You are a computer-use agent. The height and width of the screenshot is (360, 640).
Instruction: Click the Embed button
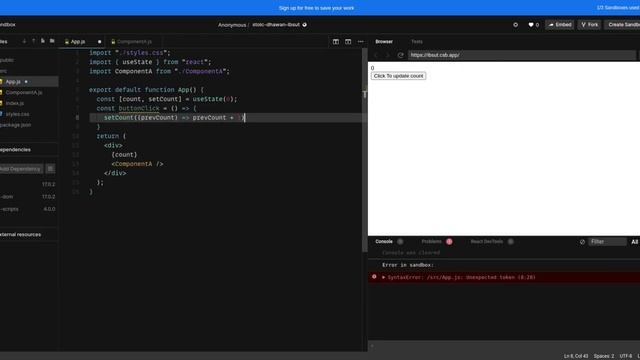[560, 25]
